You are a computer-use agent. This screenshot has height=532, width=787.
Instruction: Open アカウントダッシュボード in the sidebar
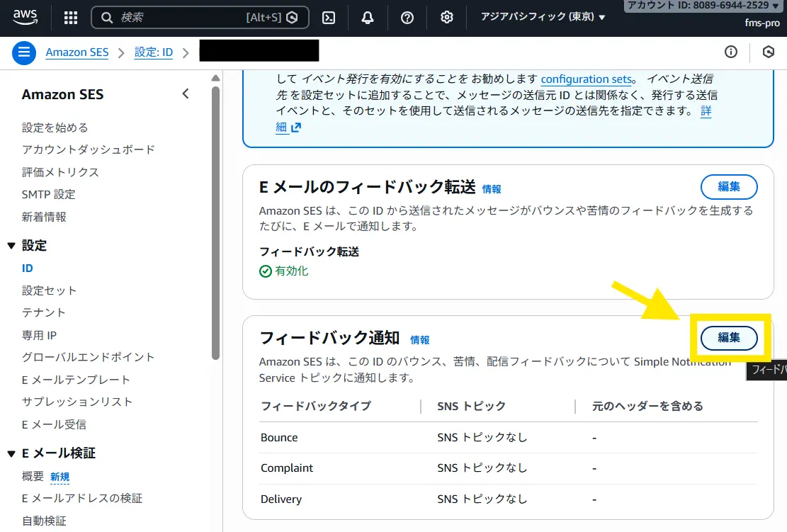tap(88, 149)
